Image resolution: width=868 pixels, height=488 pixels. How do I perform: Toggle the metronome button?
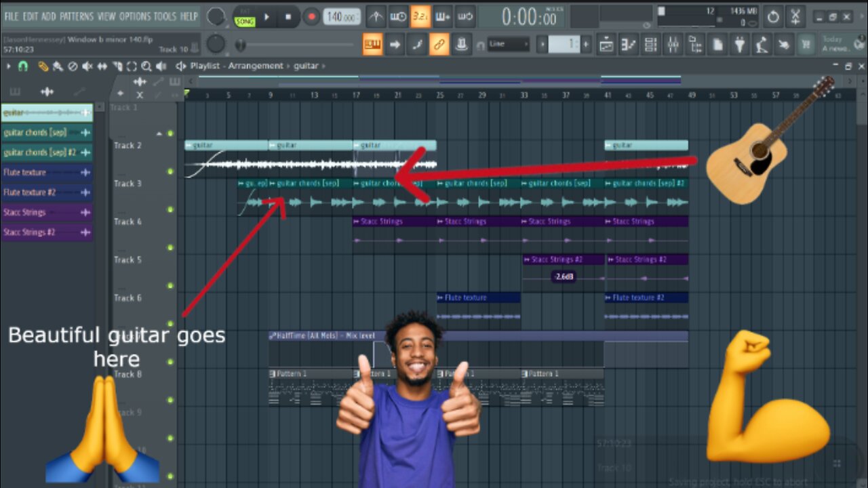(x=376, y=16)
